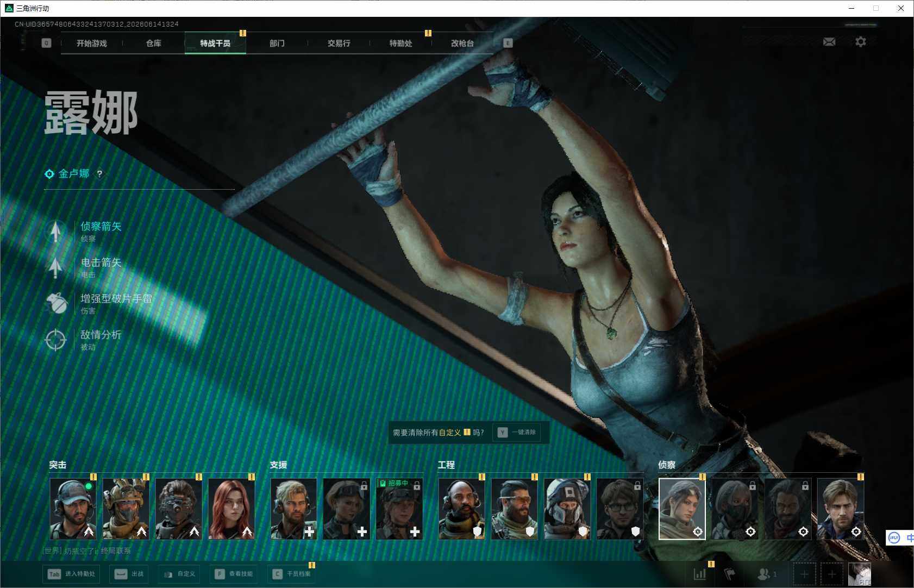Open the statistics bar chart icon
Image resolution: width=914 pixels, height=588 pixels.
pos(700,574)
